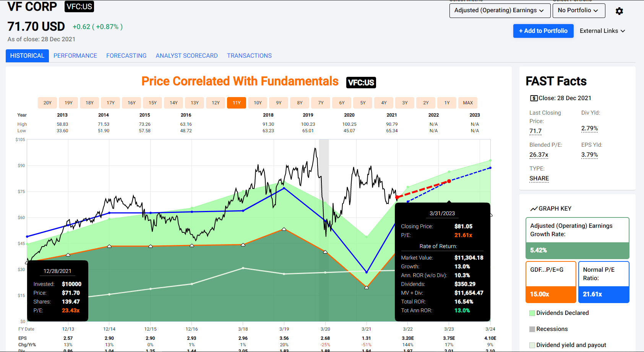Image resolution: width=644 pixels, height=352 pixels.
Task: Click the SHARE type link
Action: pyautogui.click(x=539, y=178)
